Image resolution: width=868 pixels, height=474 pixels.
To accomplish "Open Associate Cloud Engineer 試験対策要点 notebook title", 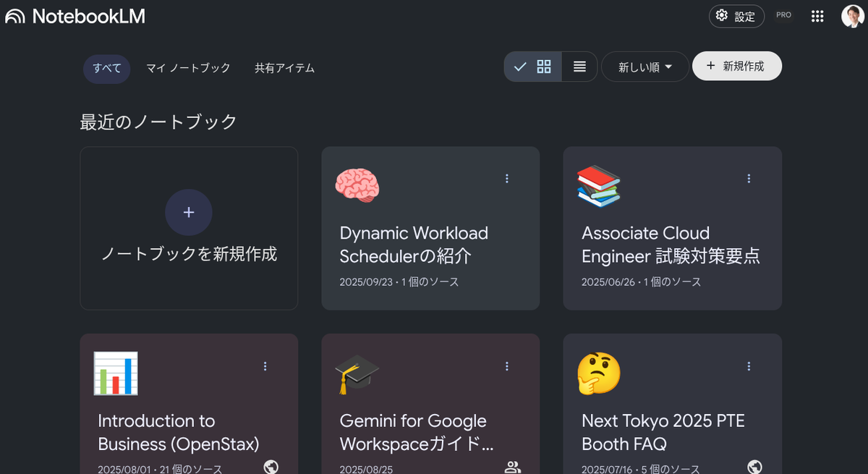I will pyautogui.click(x=671, y=245).
